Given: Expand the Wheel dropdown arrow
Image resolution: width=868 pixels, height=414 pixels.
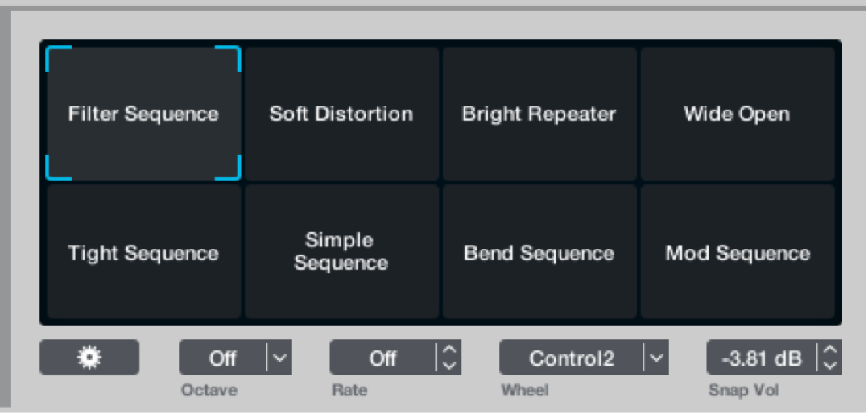Looking at the screenshot, I should tap(656, 358).
